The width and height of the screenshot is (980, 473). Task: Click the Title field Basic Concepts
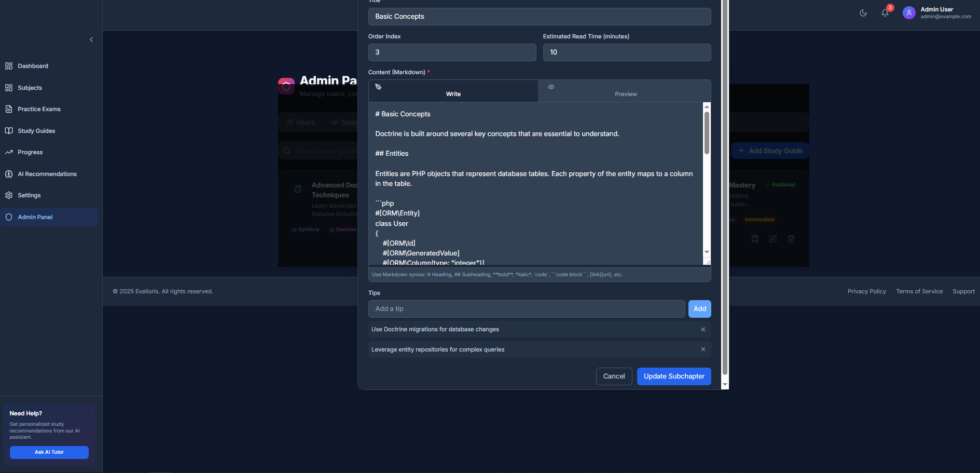click(540, 17)
